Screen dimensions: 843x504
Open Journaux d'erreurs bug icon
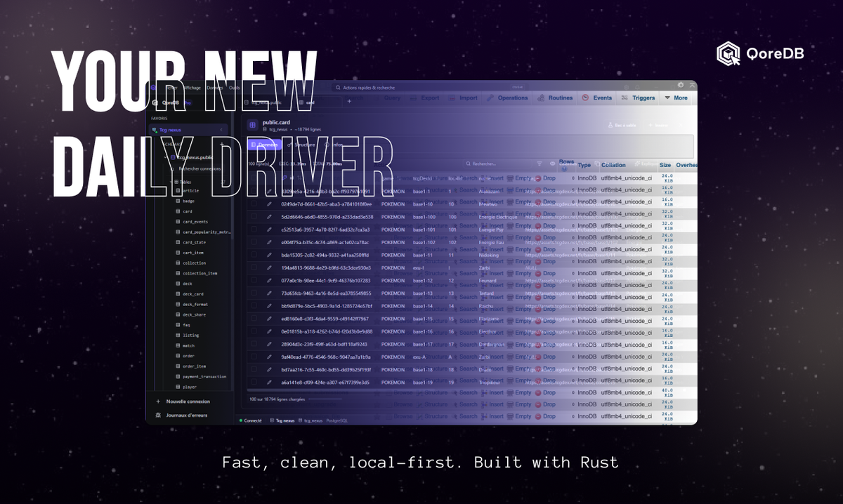coord(158,415)
